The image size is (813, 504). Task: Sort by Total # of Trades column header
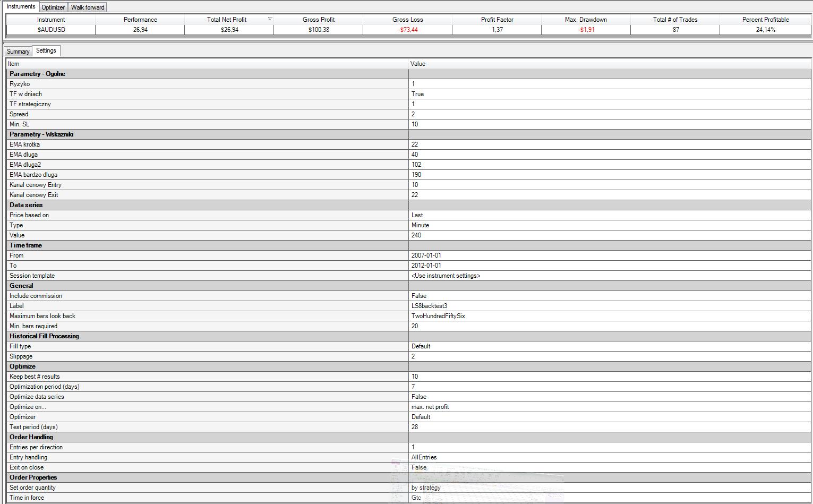pos(675,20)
